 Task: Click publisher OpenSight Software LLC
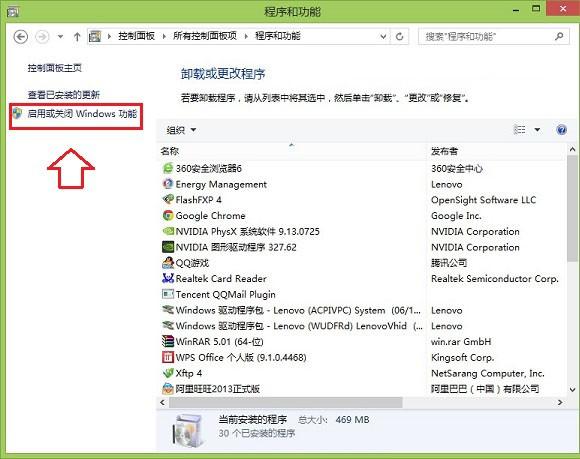point(483,200)
